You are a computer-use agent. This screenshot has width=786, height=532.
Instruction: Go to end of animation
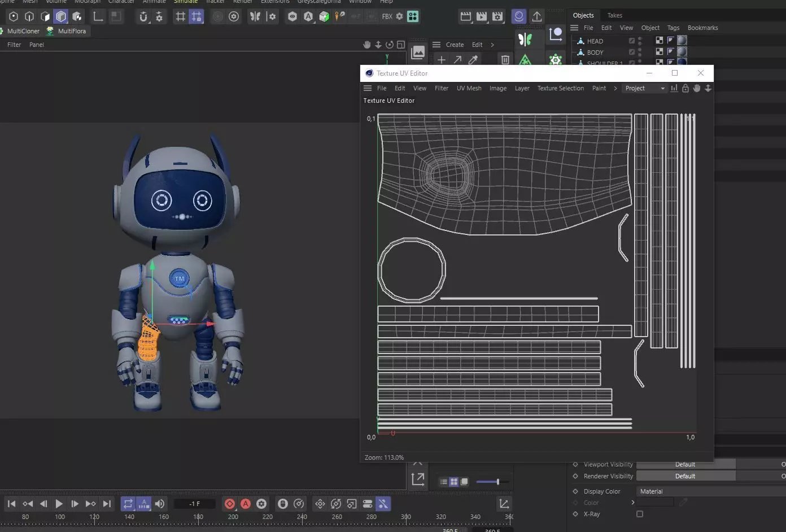click(x=107, y=504)
